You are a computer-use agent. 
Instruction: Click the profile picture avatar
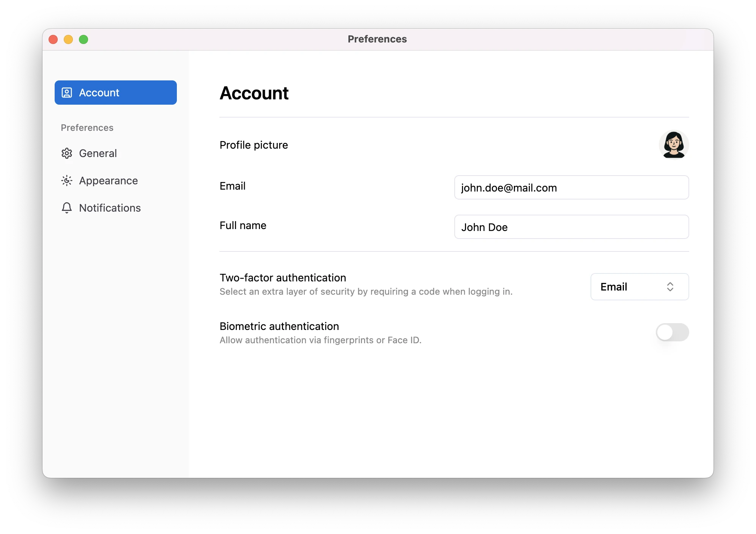click(x=674, y=145)
